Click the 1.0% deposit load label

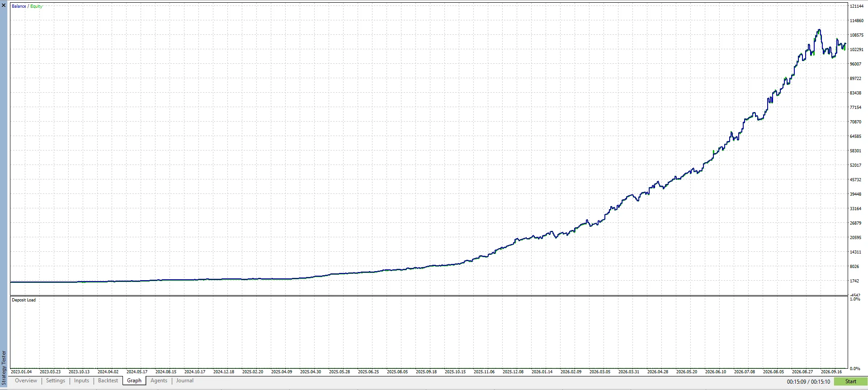coord(855,299)
